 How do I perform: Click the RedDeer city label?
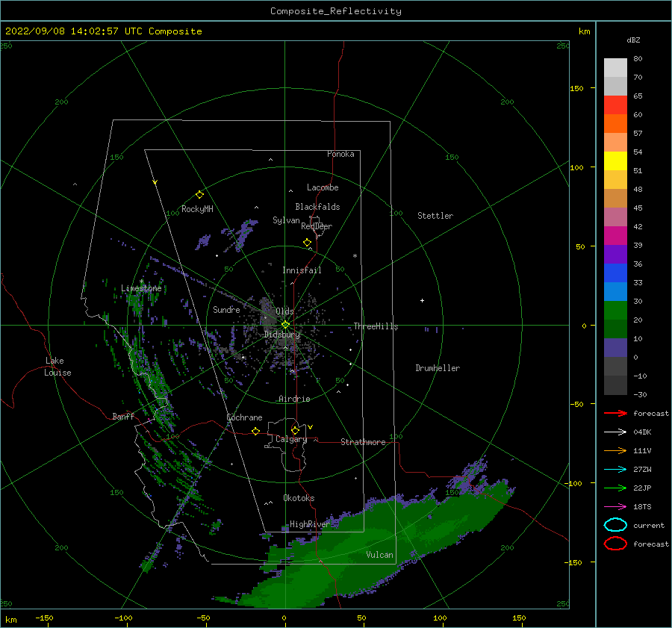click(x=317, y=226)
